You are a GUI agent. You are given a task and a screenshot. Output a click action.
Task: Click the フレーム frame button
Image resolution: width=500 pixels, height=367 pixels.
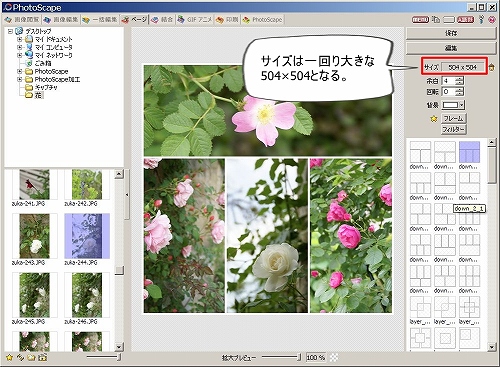pyautogui.click(x=453, y=118)
